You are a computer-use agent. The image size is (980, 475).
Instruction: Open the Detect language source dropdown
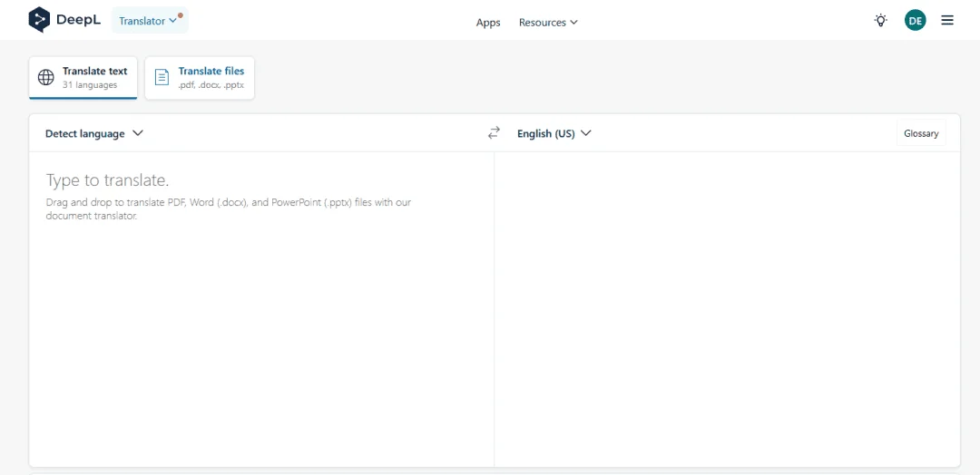(94, 133)
